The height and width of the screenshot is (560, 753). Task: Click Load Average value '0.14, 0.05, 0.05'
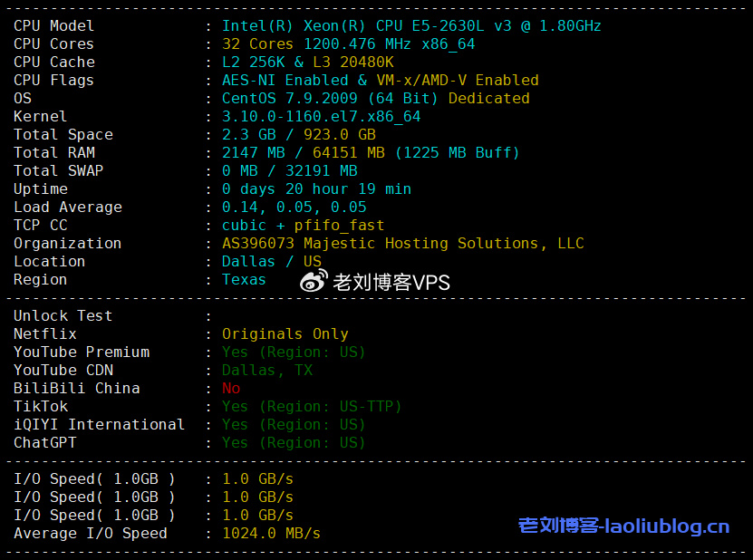[x=294, y=208]
